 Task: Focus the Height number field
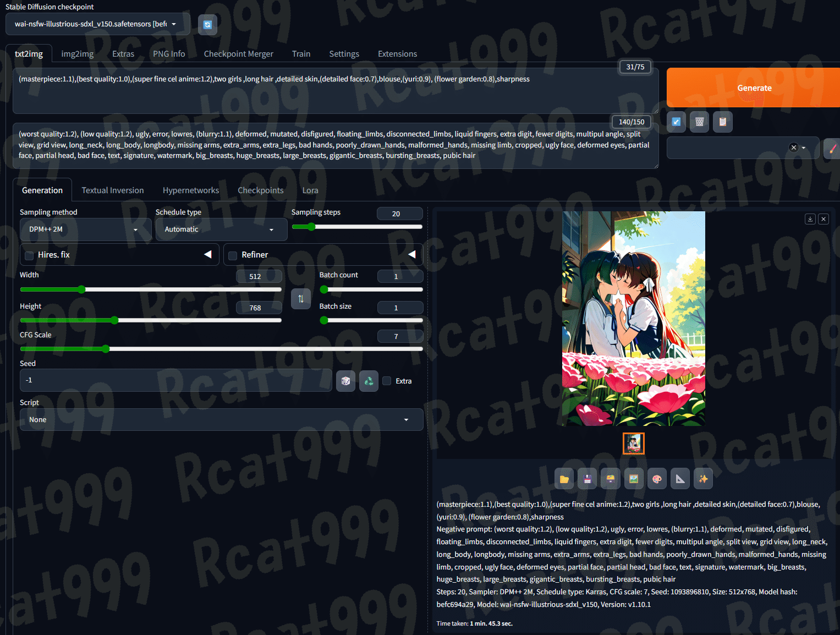[x=259, y=308]
